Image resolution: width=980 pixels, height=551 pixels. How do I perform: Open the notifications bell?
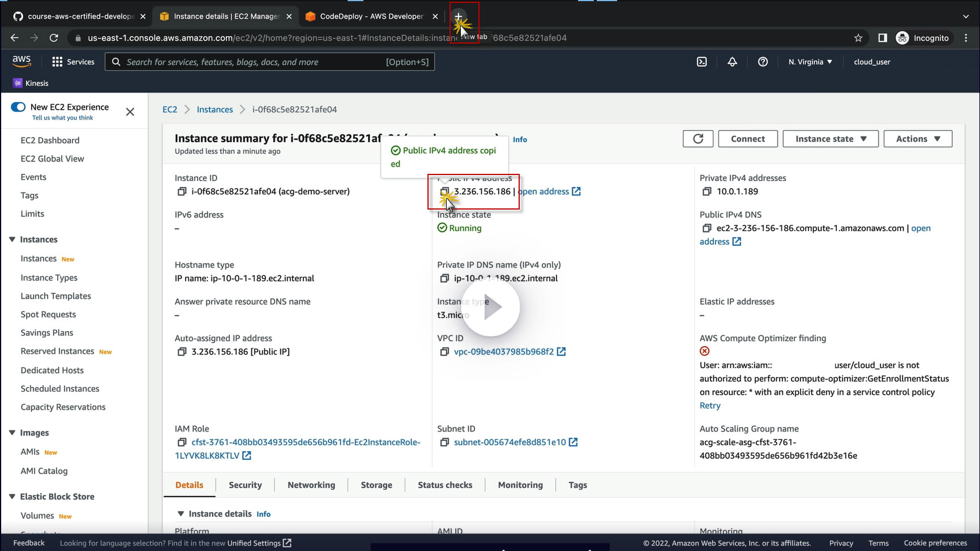coord(732,62)
